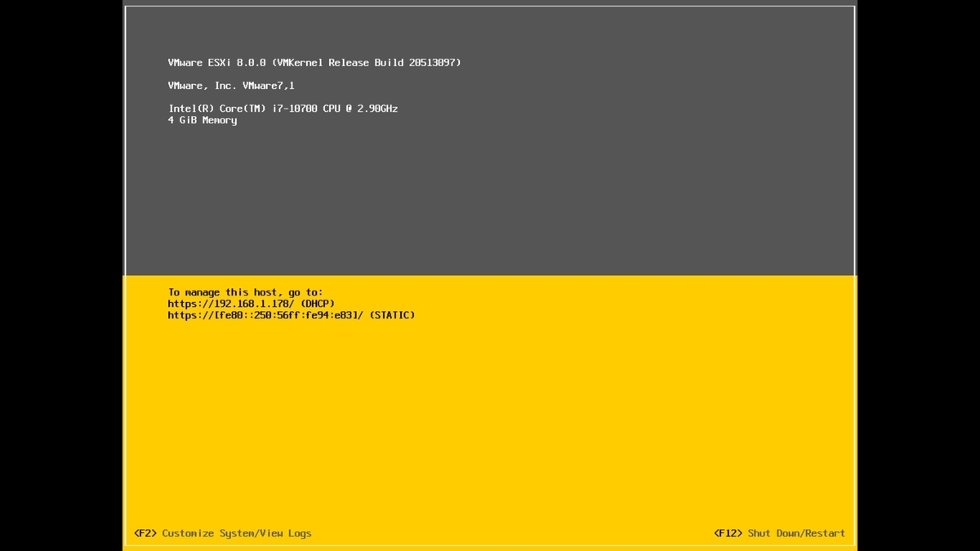Click the F12 Shut Down/Restart option
Screen dimensions: 980x551
click(x=779, y=533)
